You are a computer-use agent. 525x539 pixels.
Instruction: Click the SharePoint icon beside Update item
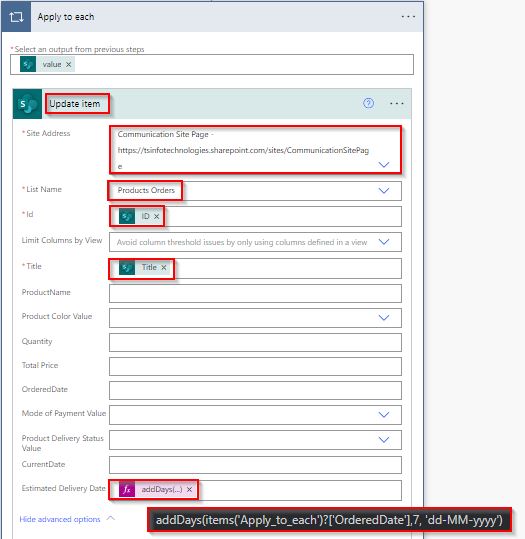coord(28,104)
